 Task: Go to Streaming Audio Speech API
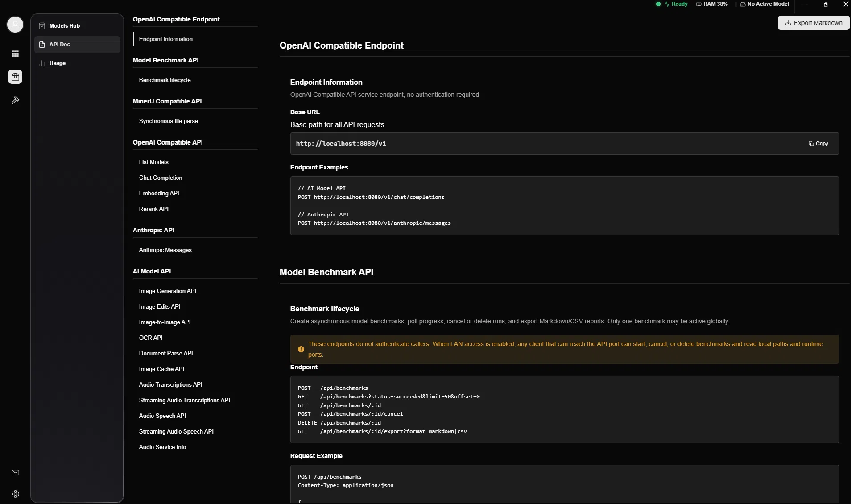tap(176, 431)
